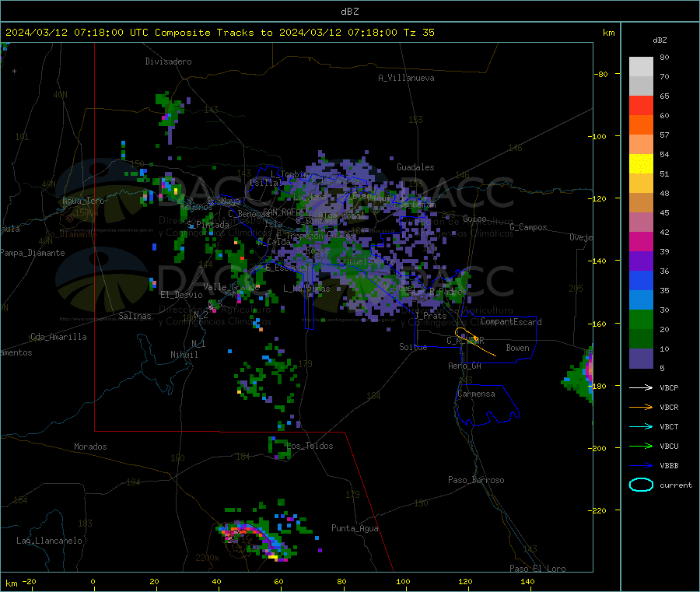The height and width of the screenshot is (592, 700).
Task: Click the 'Punta_Agua' map label
Action: (x=355, y=529)
